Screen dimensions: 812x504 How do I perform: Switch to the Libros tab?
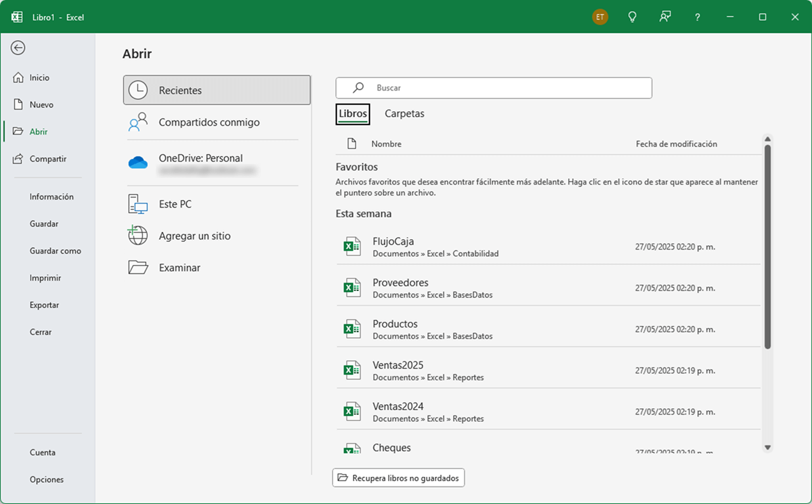pyautogui.click(x=353, y=114)
